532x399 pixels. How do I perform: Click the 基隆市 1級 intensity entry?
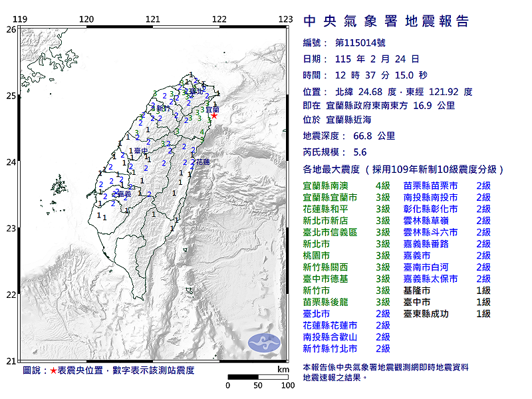point(446,291)
